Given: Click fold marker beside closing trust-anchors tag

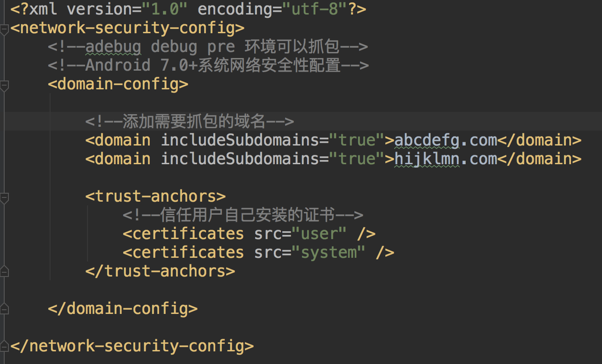Looking at the screenshot, I should pos(4,270).
